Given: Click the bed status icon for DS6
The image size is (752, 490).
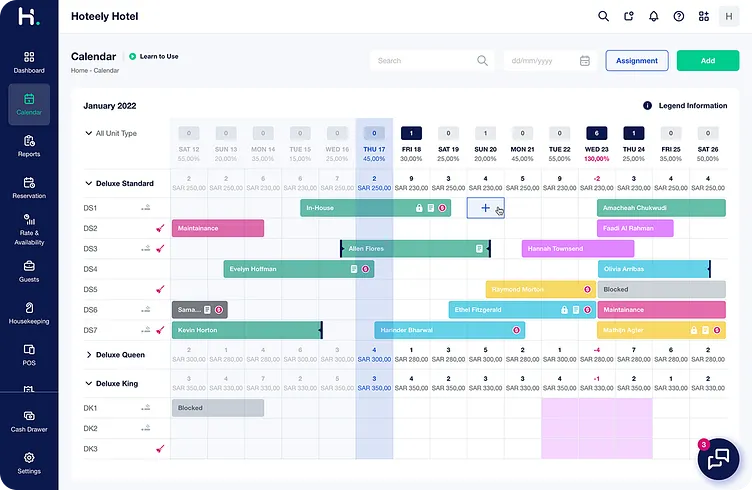Looking at the screenshot, I should [146, 310].
